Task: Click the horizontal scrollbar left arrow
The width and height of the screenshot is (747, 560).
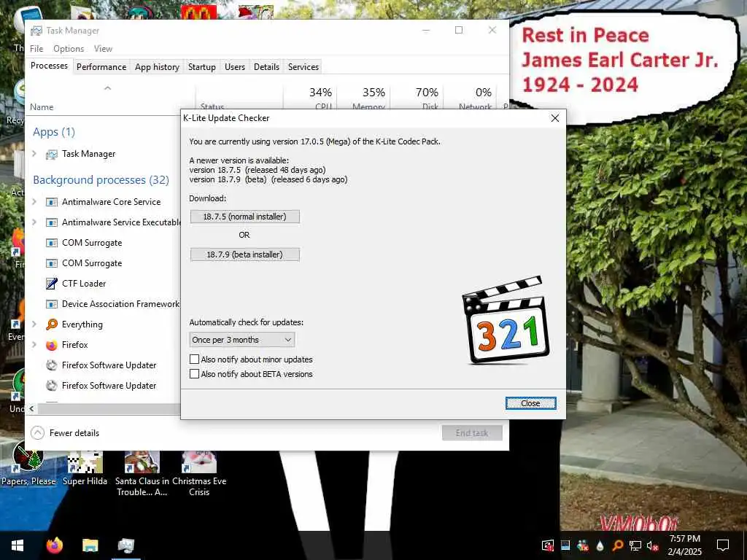Action: tap(31, 408)
